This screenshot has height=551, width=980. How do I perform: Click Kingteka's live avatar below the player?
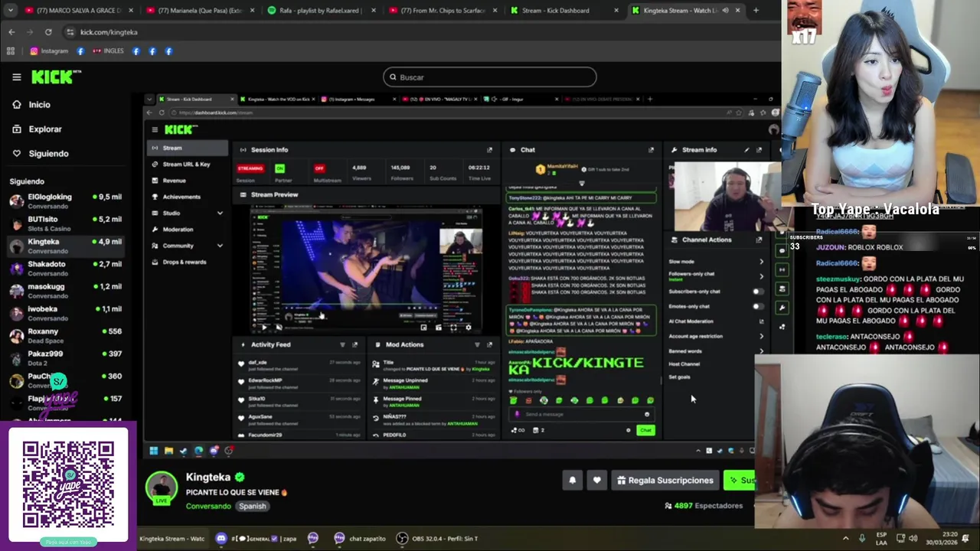(162, 487)
